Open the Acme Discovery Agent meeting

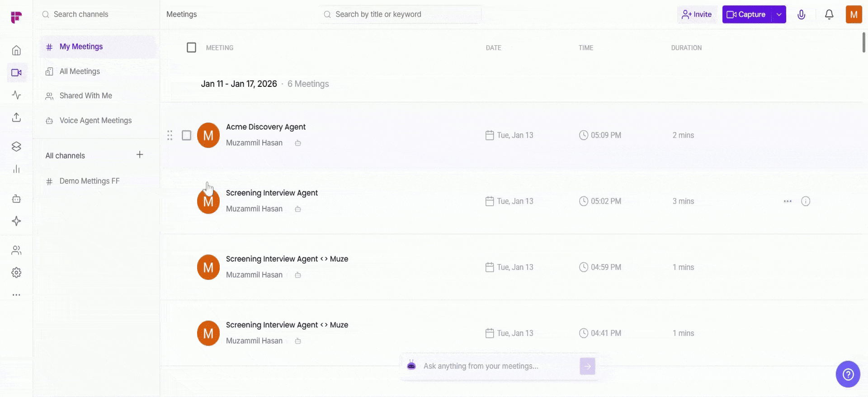click(266, 127)
